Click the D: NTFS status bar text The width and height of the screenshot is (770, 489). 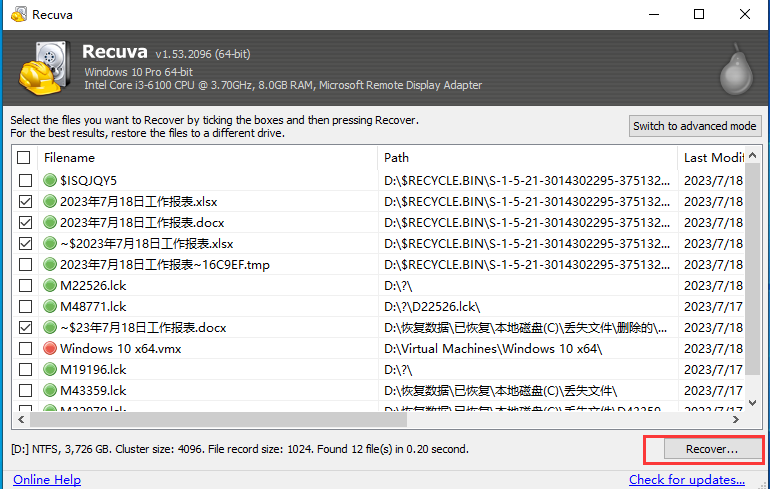240,449
